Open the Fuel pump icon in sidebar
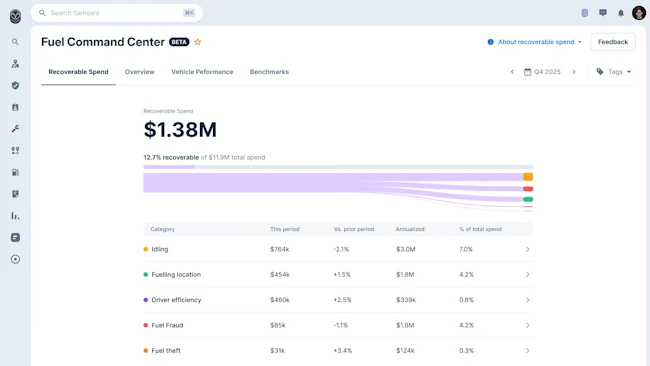 pos(15,172)
